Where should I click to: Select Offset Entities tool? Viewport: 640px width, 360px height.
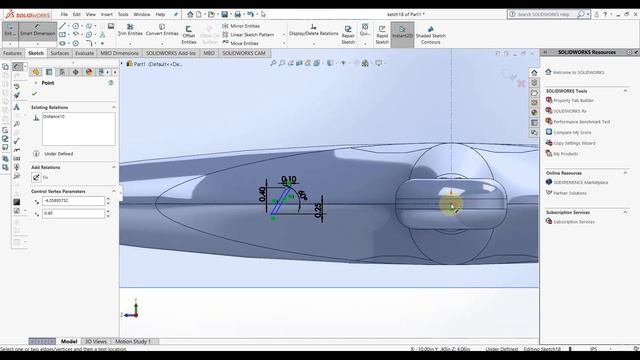pyautogui.click(x=189, y=35)
